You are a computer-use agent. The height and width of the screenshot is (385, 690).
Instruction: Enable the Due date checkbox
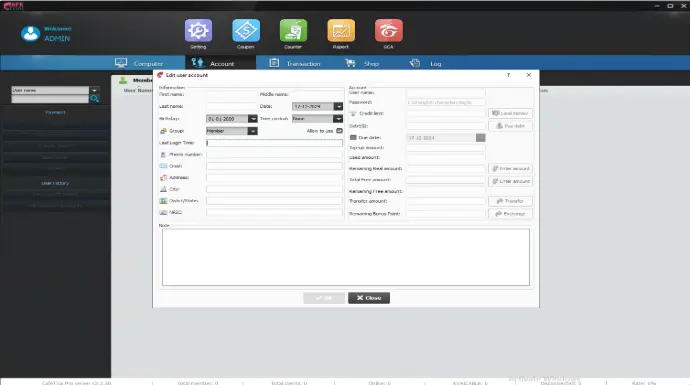(x=352, y=138)
